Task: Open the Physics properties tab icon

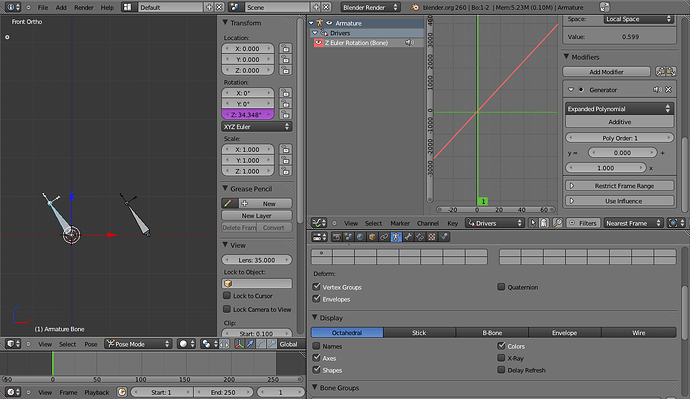Action: tap(444, 237)
